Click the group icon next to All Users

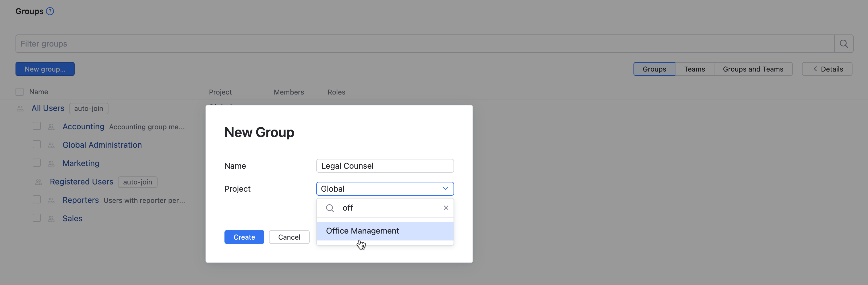tap(20, 109)
